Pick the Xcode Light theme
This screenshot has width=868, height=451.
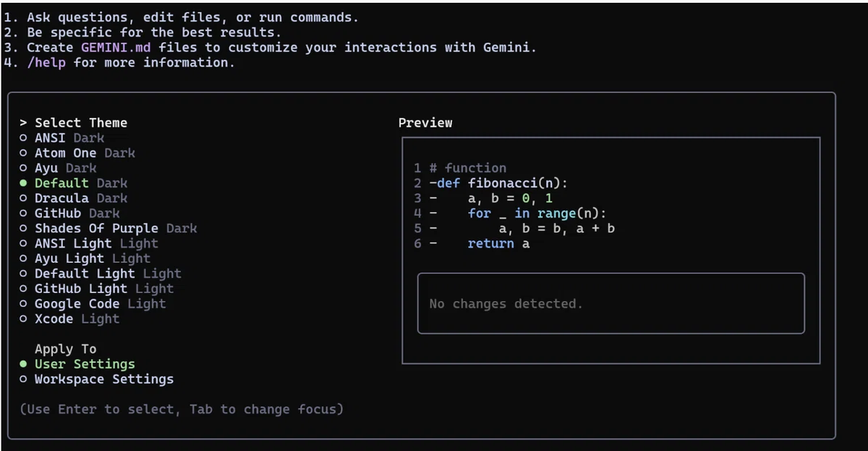(69, 319)
